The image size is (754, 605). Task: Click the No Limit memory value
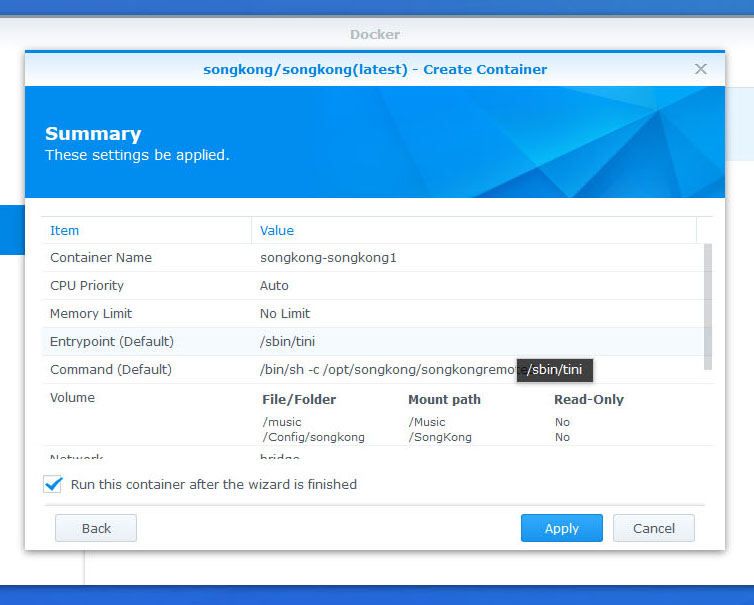click(x=285, y=313)
